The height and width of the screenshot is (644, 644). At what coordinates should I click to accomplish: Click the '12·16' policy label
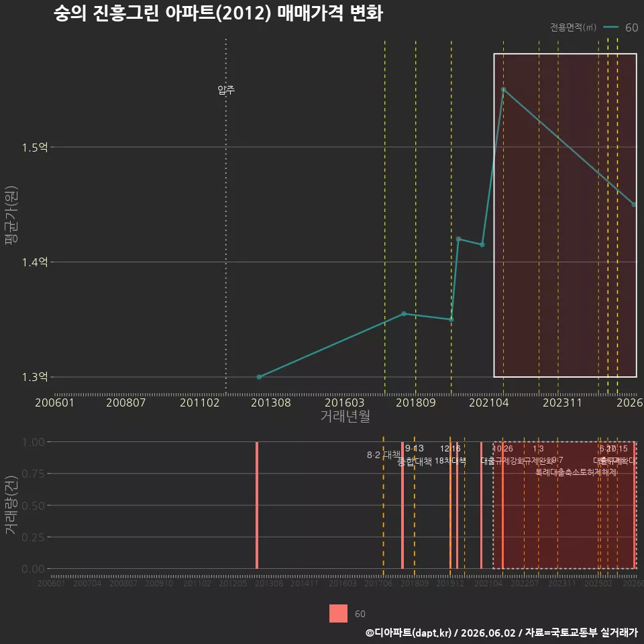450,448
